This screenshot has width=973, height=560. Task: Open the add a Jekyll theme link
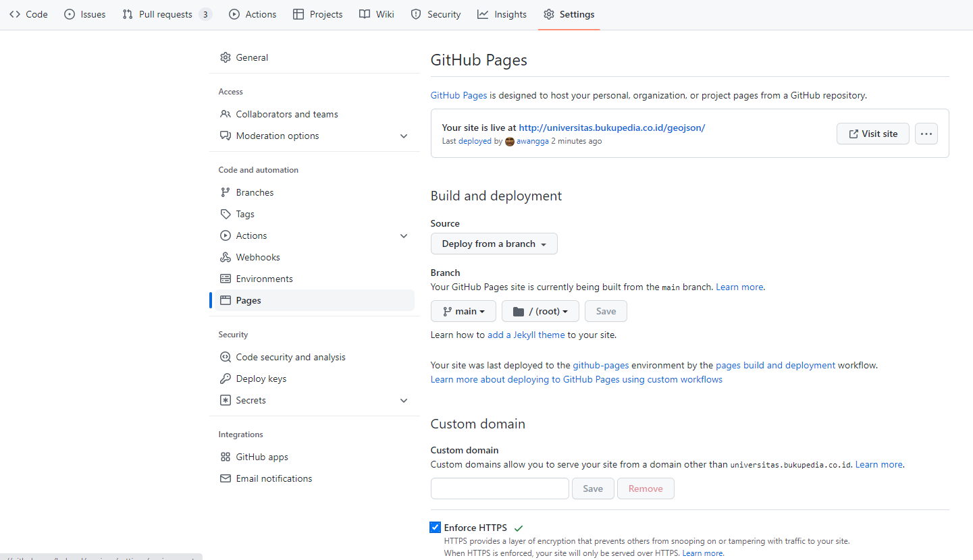click(x=525, y=335)
